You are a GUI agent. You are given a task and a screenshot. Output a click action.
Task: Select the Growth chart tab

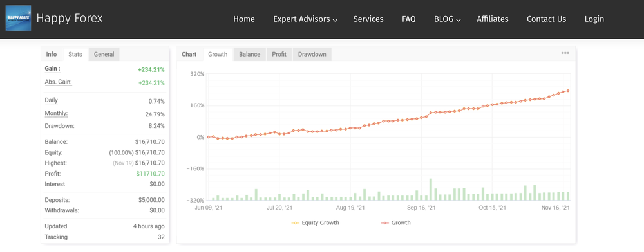coord(218,54)
